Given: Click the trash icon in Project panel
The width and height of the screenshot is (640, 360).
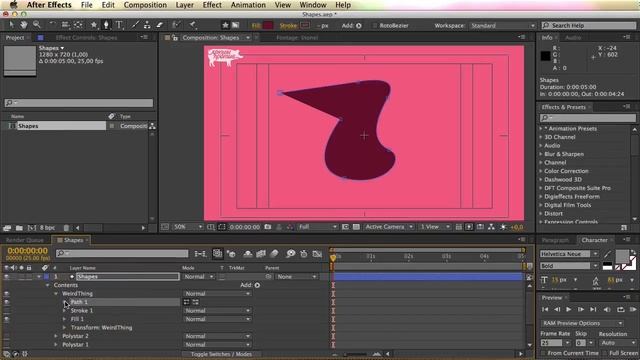Looking at the screenshot, I should (67, 228).
